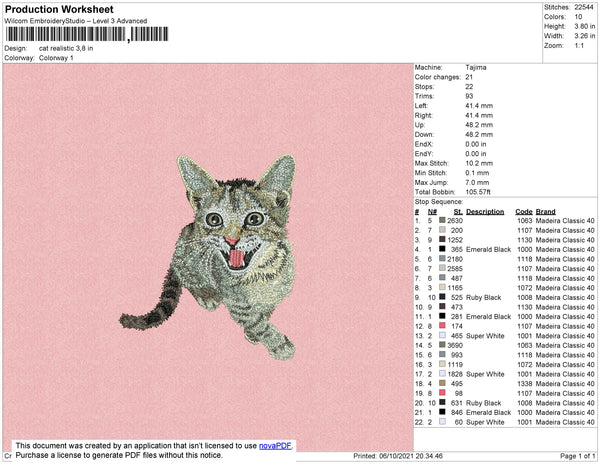Click stitch count '846' in row 21
The height and width of the screenshot is (464, 600).
[457, 412]
